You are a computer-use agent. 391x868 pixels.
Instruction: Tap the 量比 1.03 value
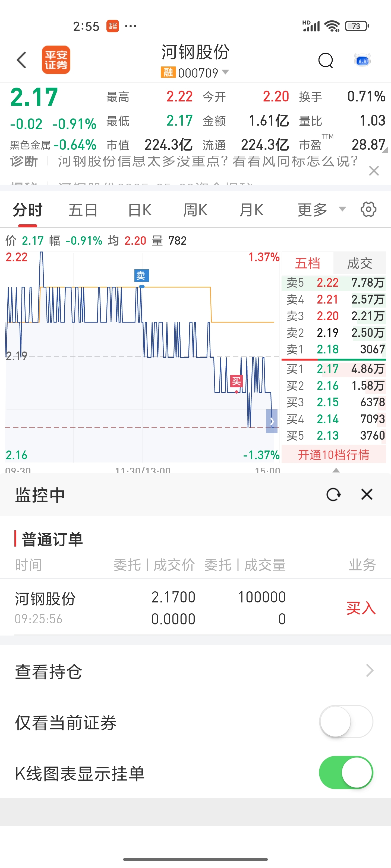tap(373, 121)
